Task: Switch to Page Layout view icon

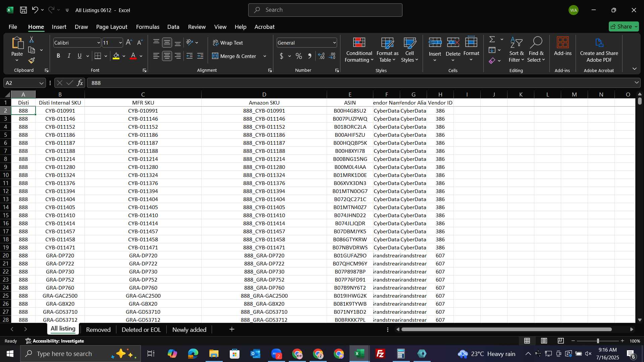Action: pos(544,341)
